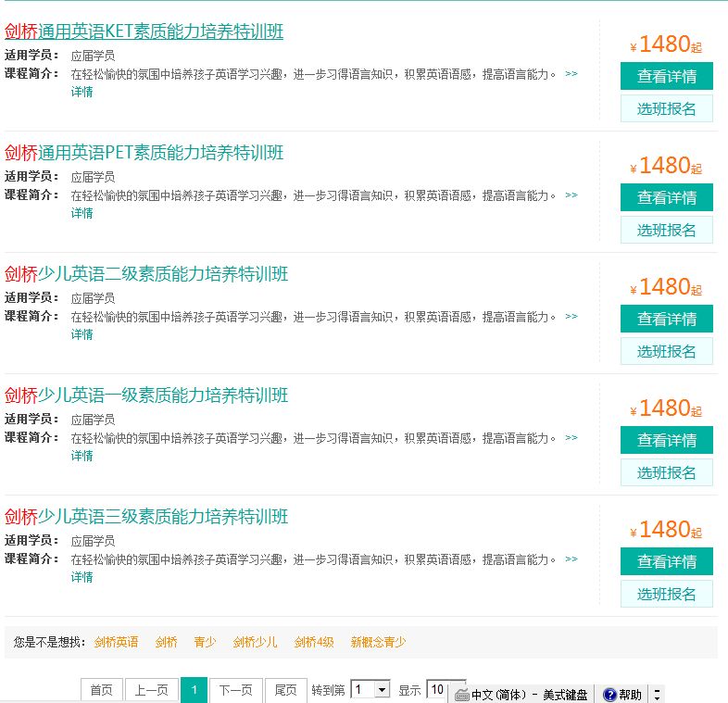Image resolution: width=728 pixels, height=703 pixels.
Task: Click 选班报名 for the PET course
Action: pos(666,230)
